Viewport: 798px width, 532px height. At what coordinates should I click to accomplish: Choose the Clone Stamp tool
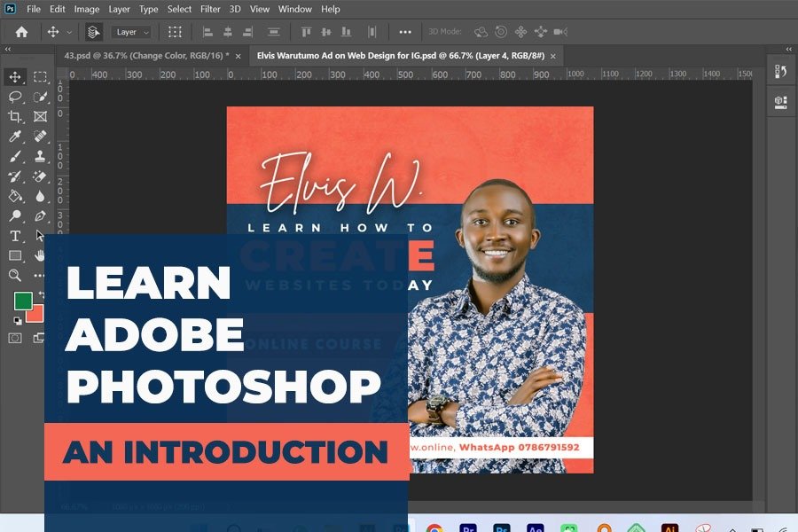pos(40,156)
